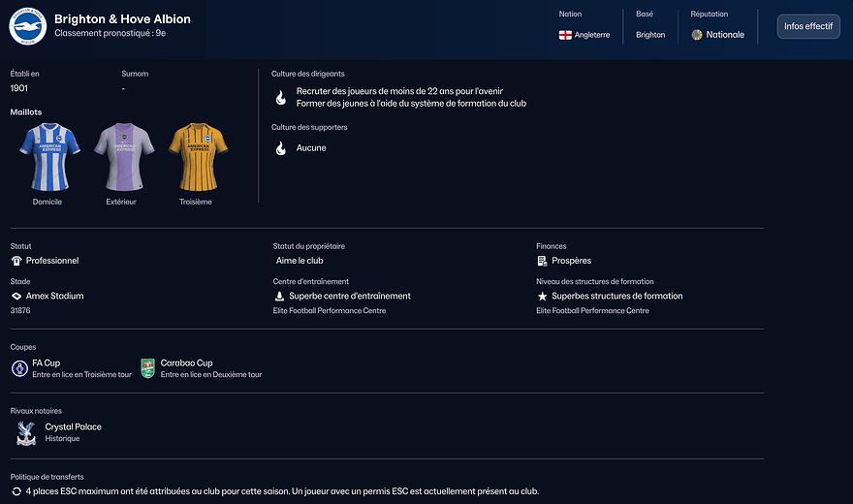This screenshot has height=504, width=853.
Task: Click the training centre icon
Action: click(279, 296)
